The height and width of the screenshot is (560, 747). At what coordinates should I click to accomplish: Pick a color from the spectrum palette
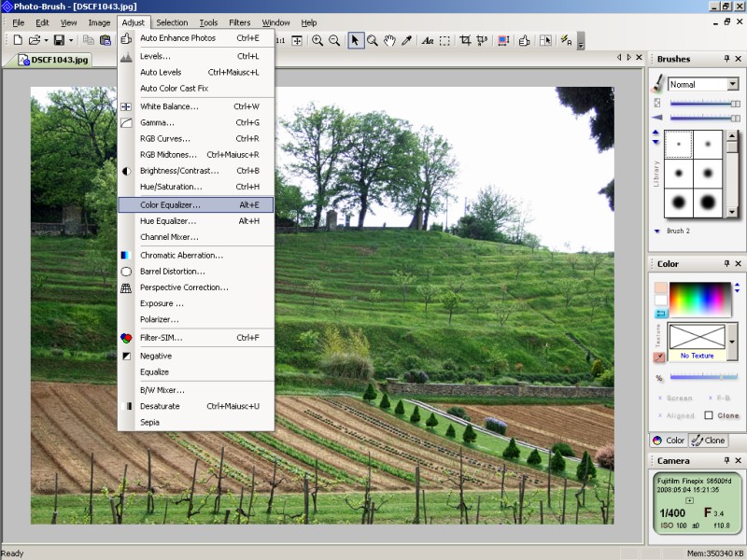coord(697,299)
